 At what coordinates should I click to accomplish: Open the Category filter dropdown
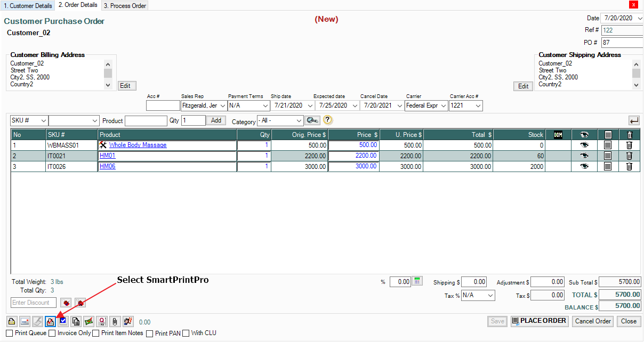(298, 121)
